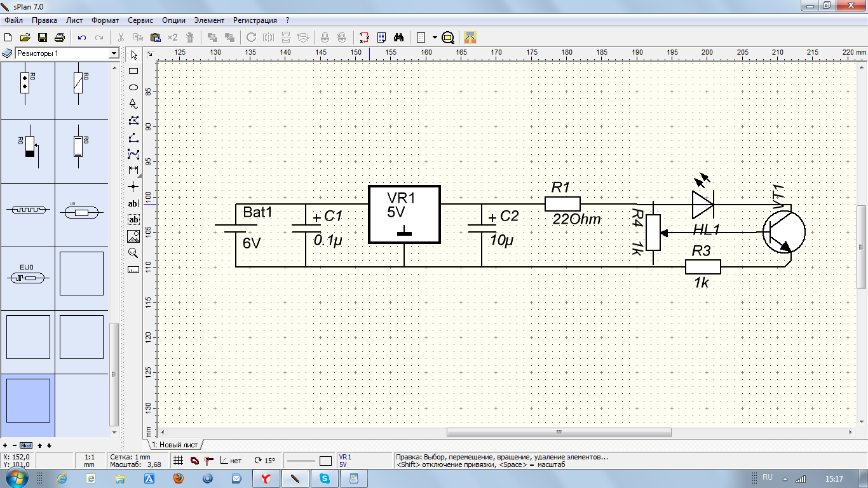Activate the dimension measurement tool
This screenshot has height=488, width=868.
click(133, 170)
